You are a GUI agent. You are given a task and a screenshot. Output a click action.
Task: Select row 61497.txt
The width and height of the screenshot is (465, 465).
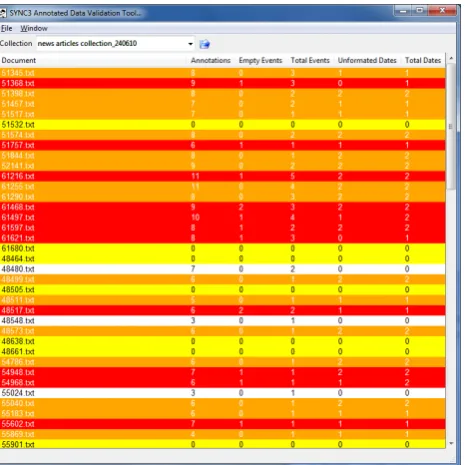[x=223, y=218]
